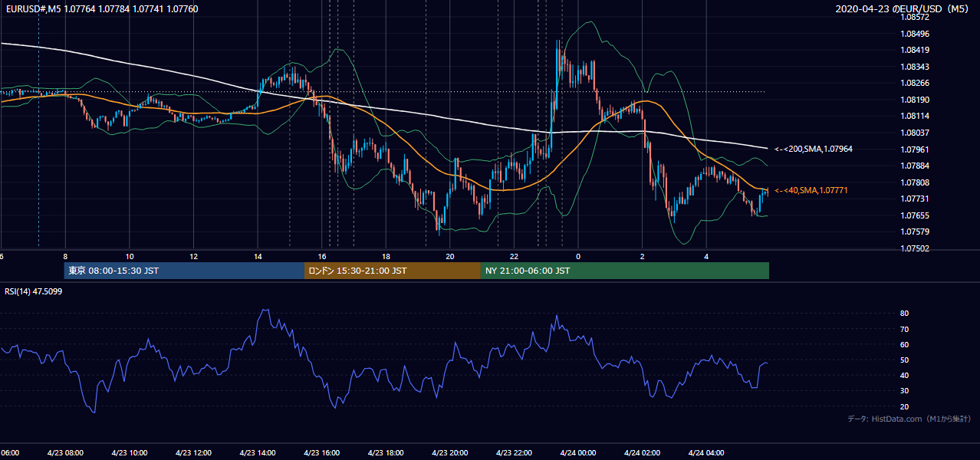Click the 4/23 12:00 time axis label
This screenshot has width=980, height=460.
click(194, 453)
